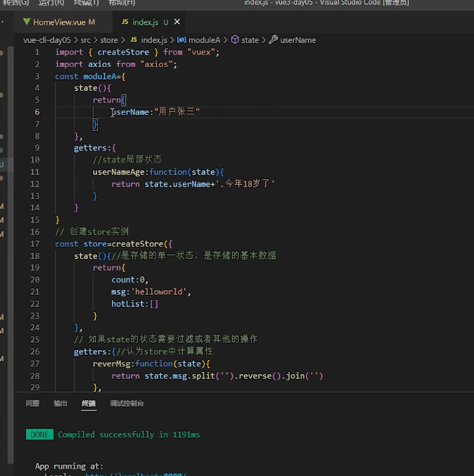Screen dimensions: 474x476
Task: Open the 帮助(H) menu
Action: (x=121, y=3)
